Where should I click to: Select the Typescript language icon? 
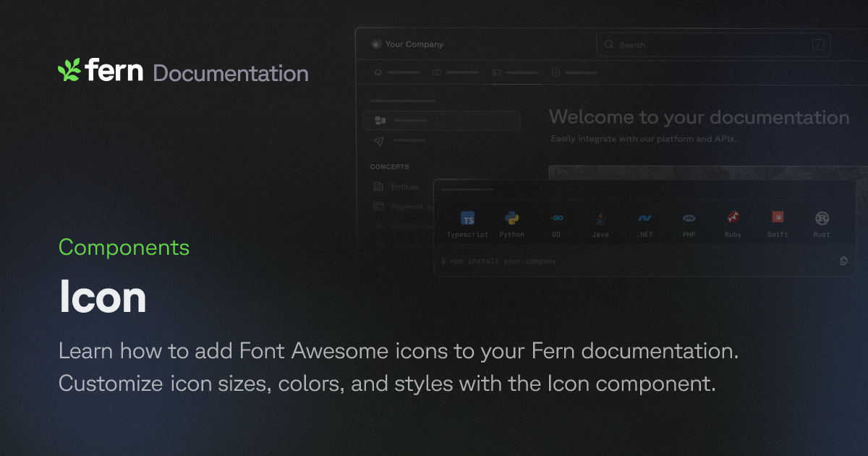tap(468, 219)
